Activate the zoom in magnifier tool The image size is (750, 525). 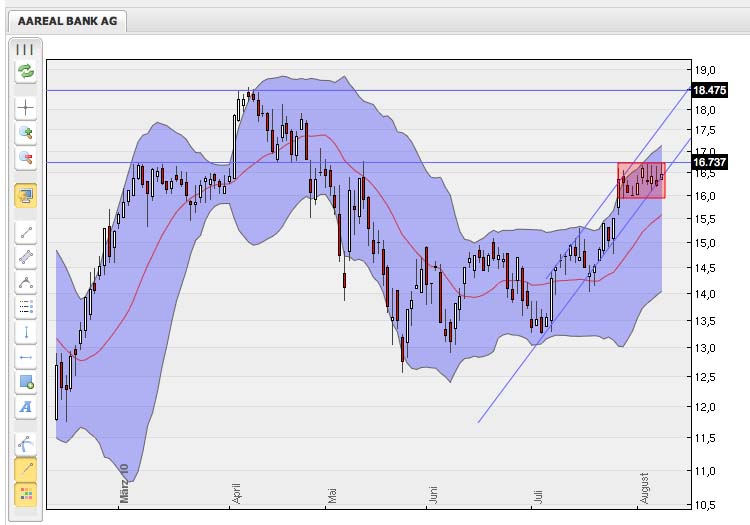[26, 133]
